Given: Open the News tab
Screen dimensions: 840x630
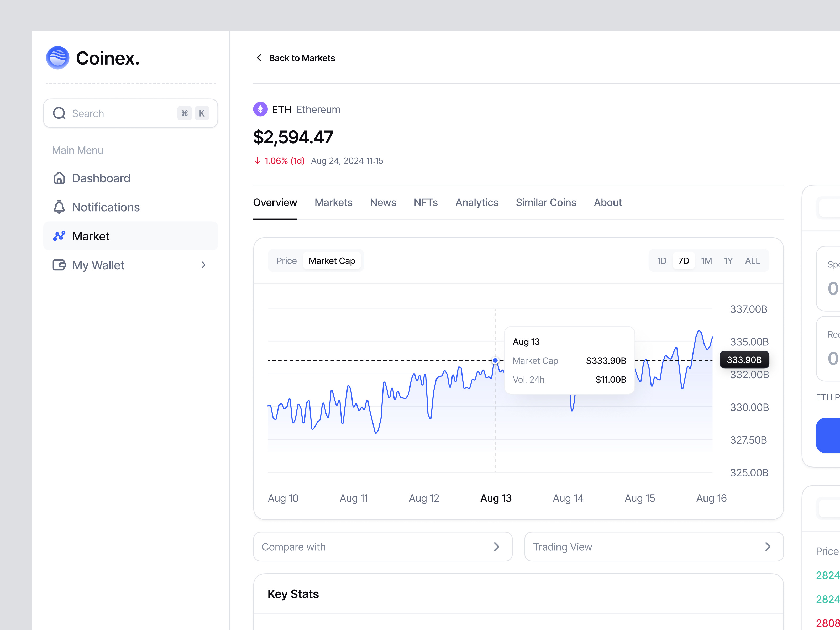Looking at the screenshot, I should (383, 203).
